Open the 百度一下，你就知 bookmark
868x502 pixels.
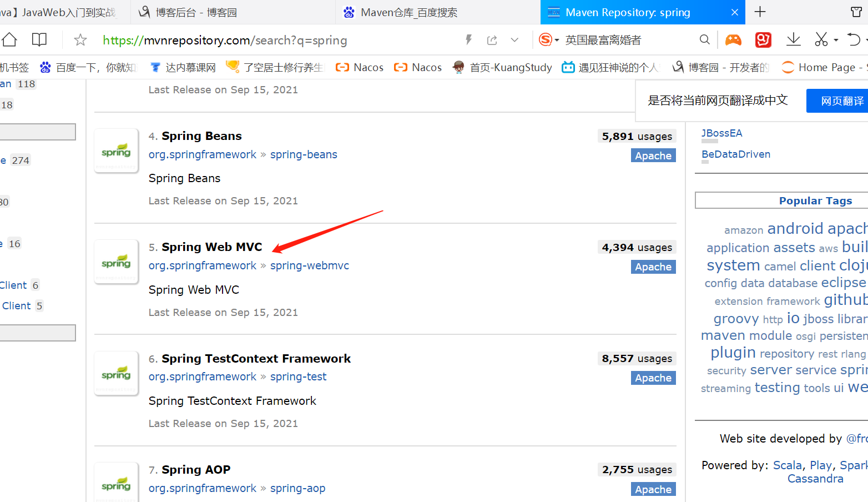tap(88, 67)
